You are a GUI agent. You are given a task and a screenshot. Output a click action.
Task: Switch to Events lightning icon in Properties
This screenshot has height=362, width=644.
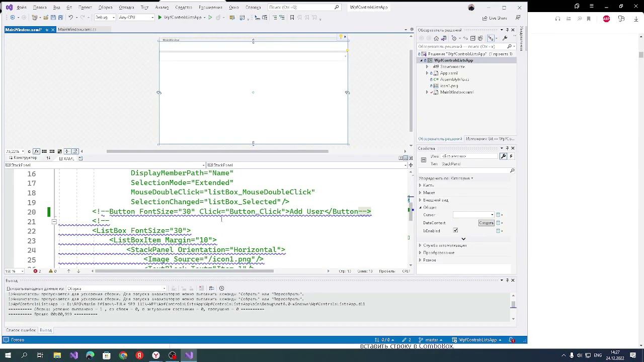click(x=511, y=156)
